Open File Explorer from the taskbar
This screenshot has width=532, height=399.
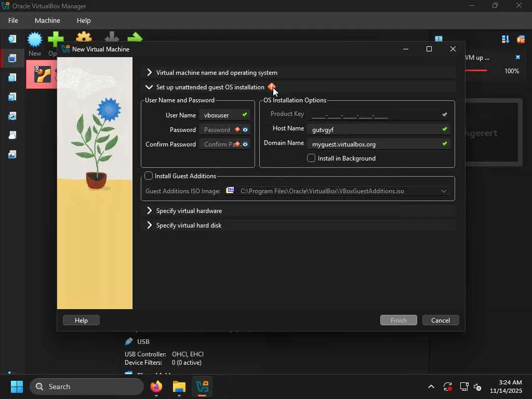point(179,387)
